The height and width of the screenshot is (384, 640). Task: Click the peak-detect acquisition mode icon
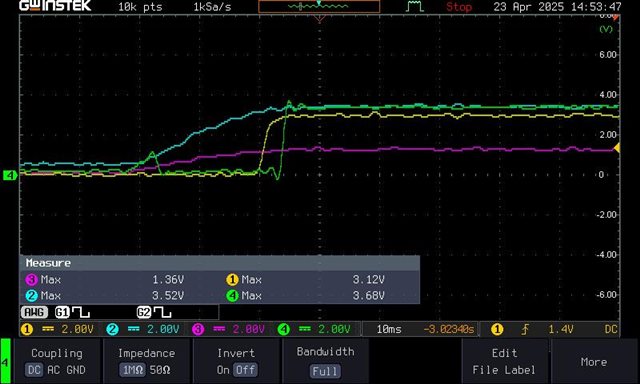[415, 6]
